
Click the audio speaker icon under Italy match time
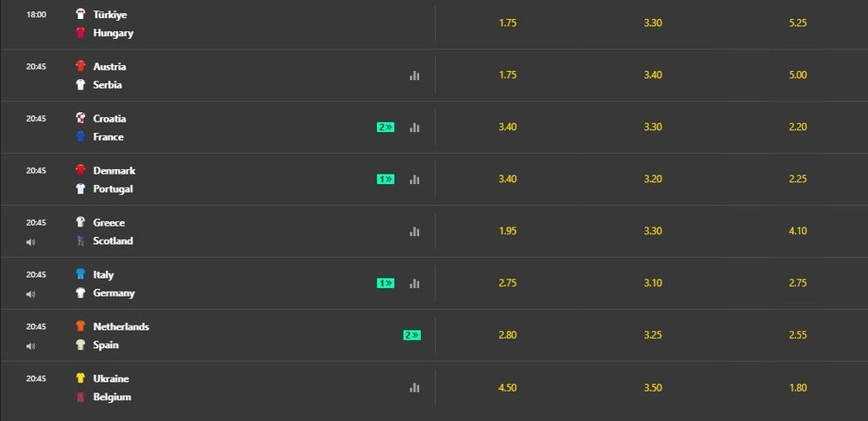(x=30, y=294)
